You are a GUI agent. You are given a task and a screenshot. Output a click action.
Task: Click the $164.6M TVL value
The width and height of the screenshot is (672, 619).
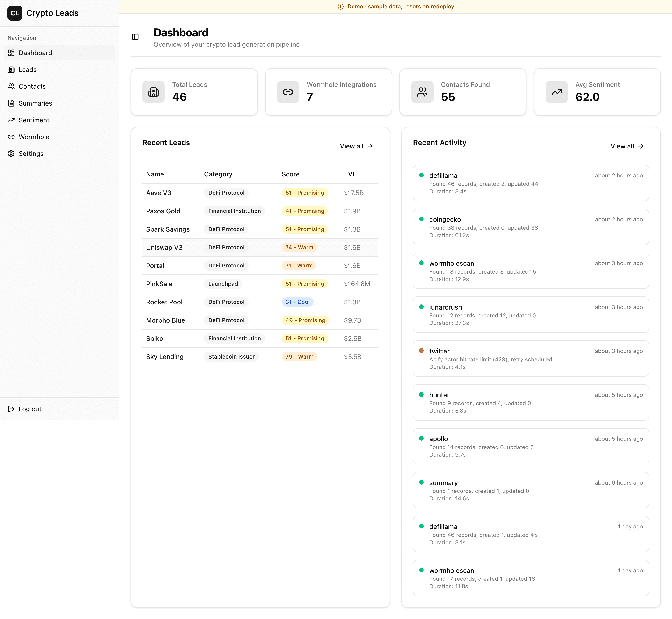357,284
